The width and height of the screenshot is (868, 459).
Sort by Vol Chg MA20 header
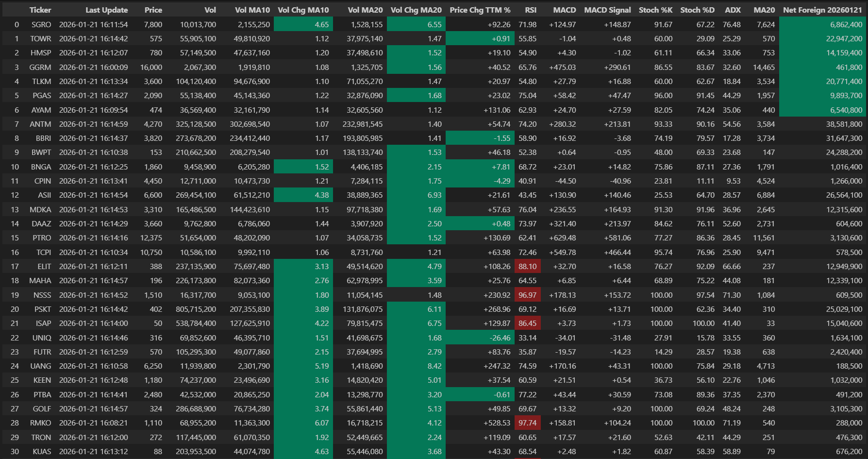(416, 10)
